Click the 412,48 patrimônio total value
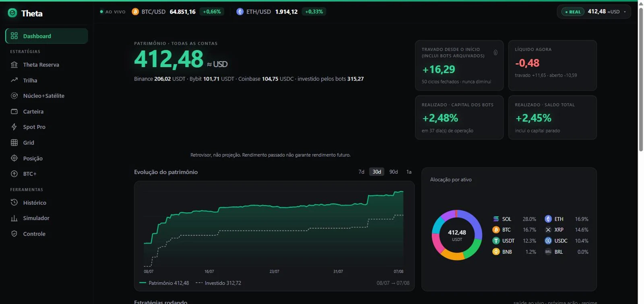The width and height of the screenshot is (644, 304). click(169, 59)
